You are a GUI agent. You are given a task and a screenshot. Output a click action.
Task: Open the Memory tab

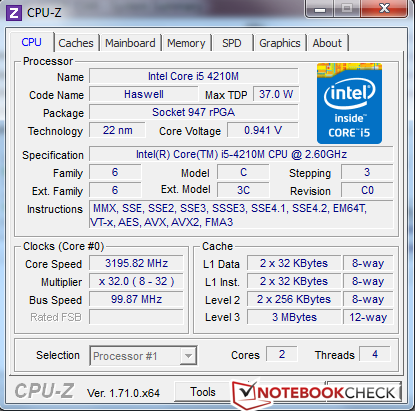(186, 43)
